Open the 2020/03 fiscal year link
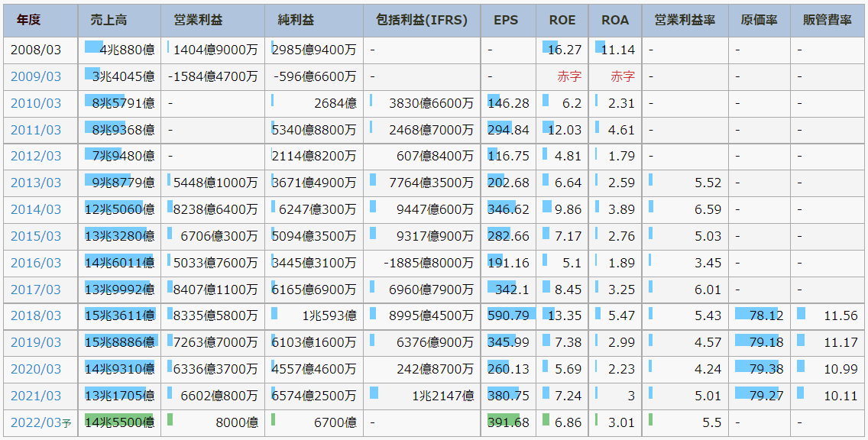868x440 pixels. (36, 369)
